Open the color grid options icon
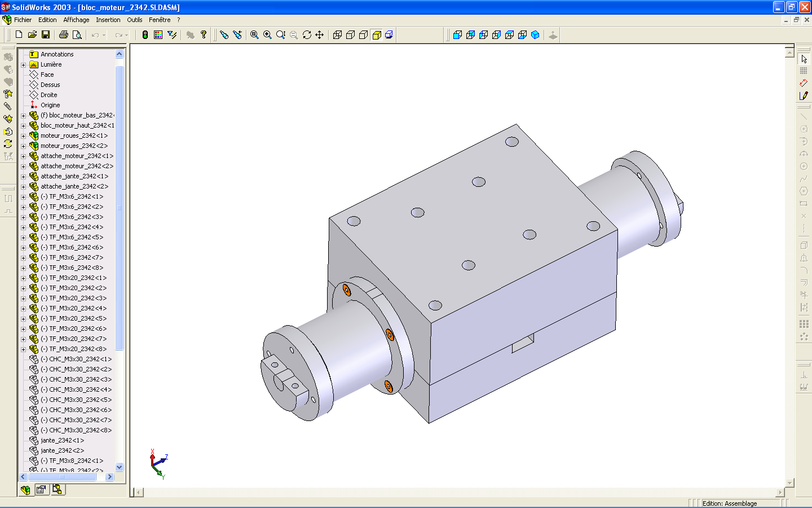Image resolution: width=812 pixels, height=508 pixels. coord(158,35)
